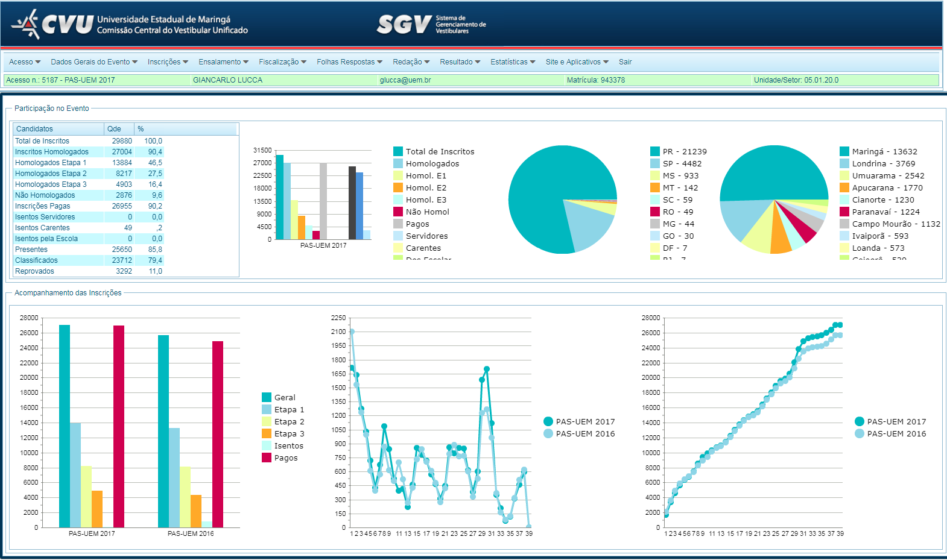The height and width of the screenshot is (560, 947).
Task: Click the CVU logo in the header
Action: pos(53,24)
